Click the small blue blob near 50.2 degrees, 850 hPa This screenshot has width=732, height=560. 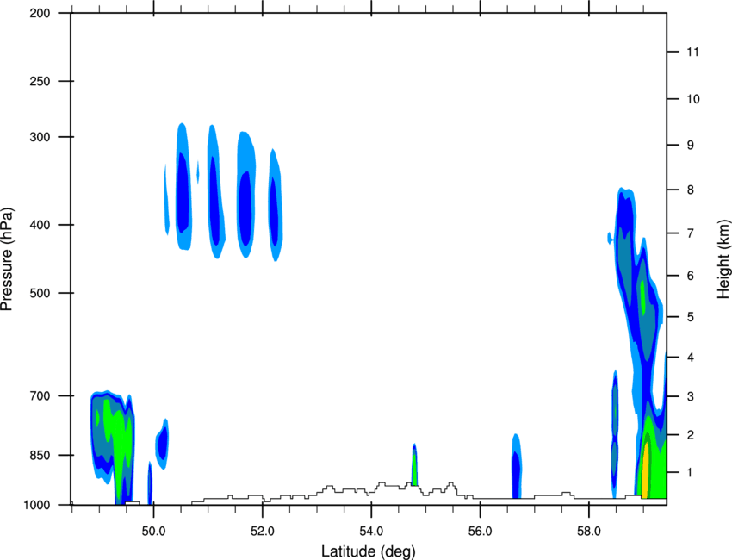point(163,444)
